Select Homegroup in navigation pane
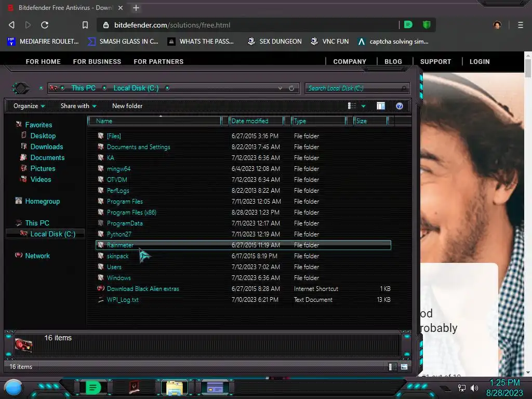This screenshot has height=399, width=532. 43,201
